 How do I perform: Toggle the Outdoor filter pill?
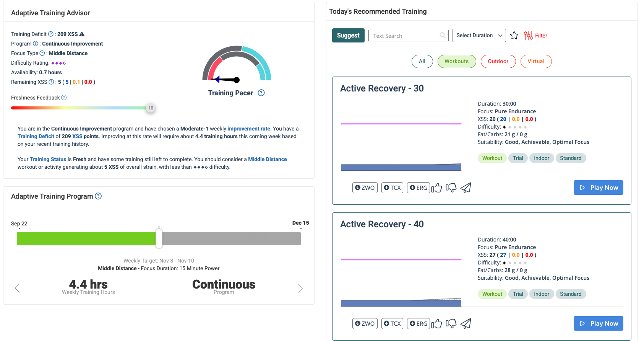498,61
